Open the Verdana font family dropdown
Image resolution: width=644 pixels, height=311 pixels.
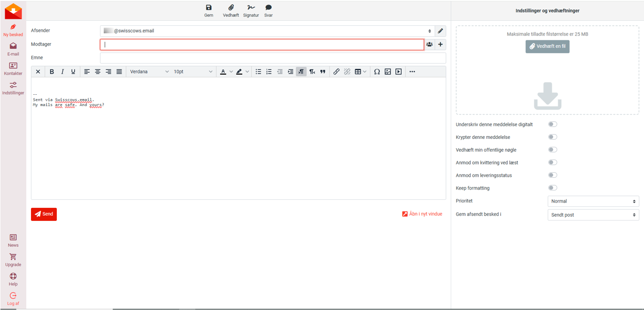point(149,72)
